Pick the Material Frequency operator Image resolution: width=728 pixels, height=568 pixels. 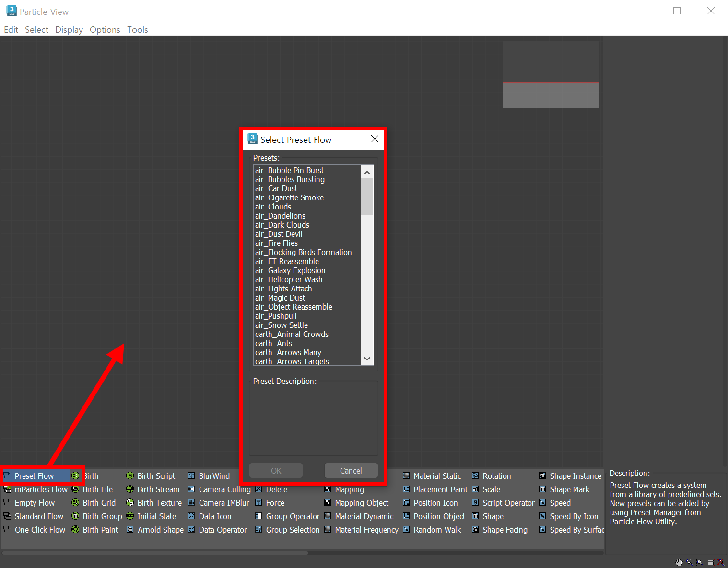point(362,530)
